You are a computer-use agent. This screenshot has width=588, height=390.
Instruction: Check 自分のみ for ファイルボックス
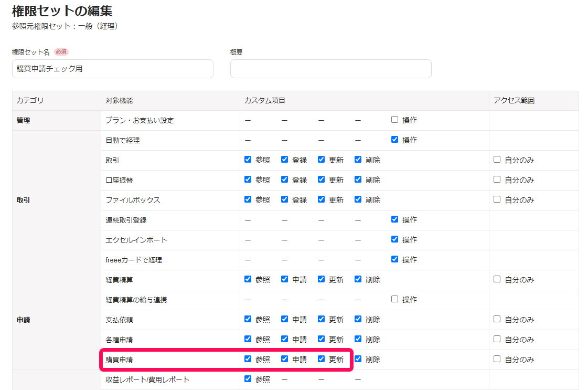coord(497,199)
